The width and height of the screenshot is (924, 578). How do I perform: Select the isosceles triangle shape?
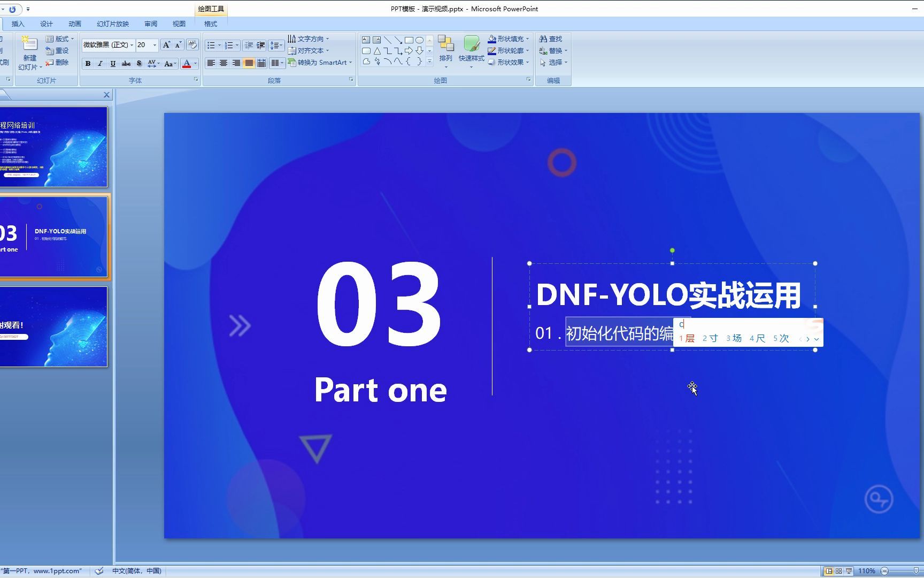click(x=376, y=51)
